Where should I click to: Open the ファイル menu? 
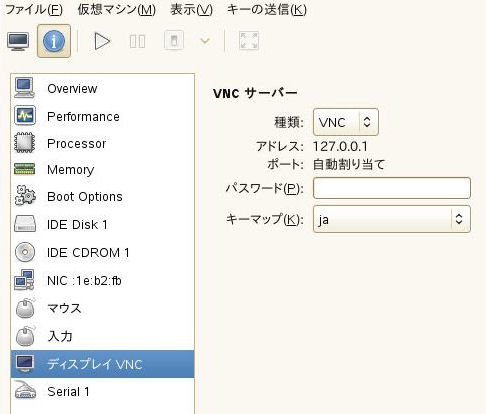click(34, 9)
